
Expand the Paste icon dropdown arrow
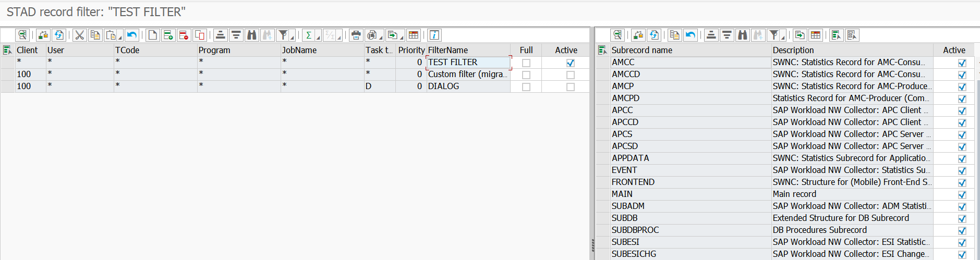[x=120, y=38]
